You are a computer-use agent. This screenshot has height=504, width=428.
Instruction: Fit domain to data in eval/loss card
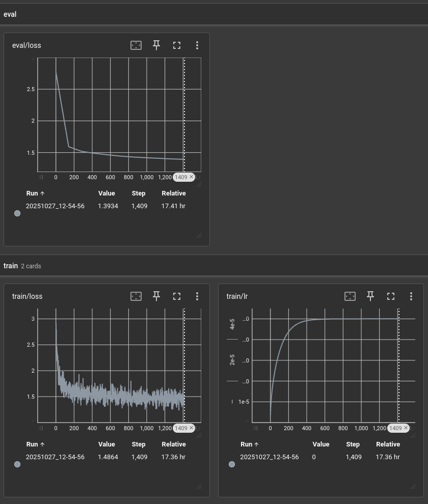point(136,45)
